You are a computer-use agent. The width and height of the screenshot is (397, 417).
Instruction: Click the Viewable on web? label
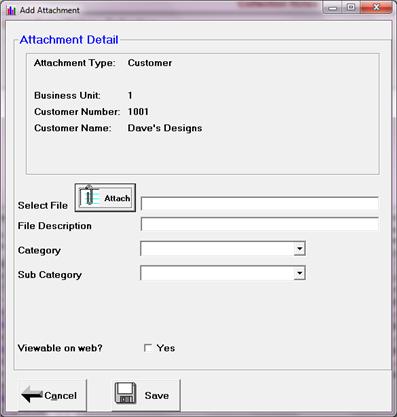tap(60, 348)
